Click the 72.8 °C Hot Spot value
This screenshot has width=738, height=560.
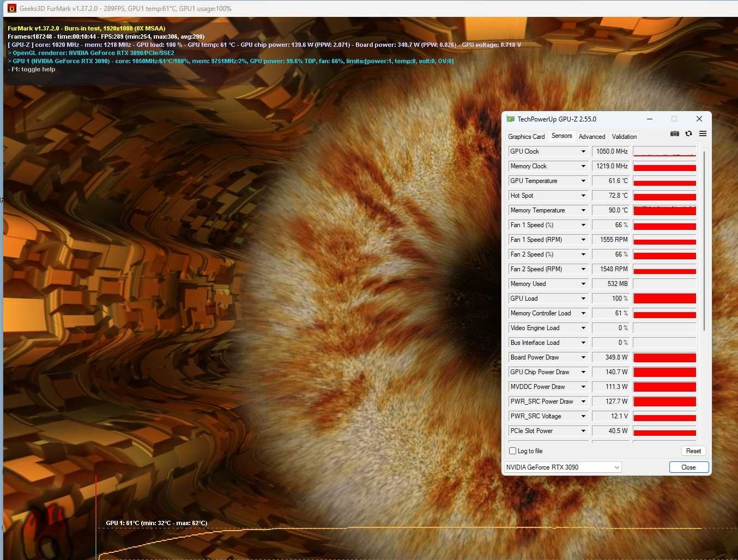tap(611, 196)
